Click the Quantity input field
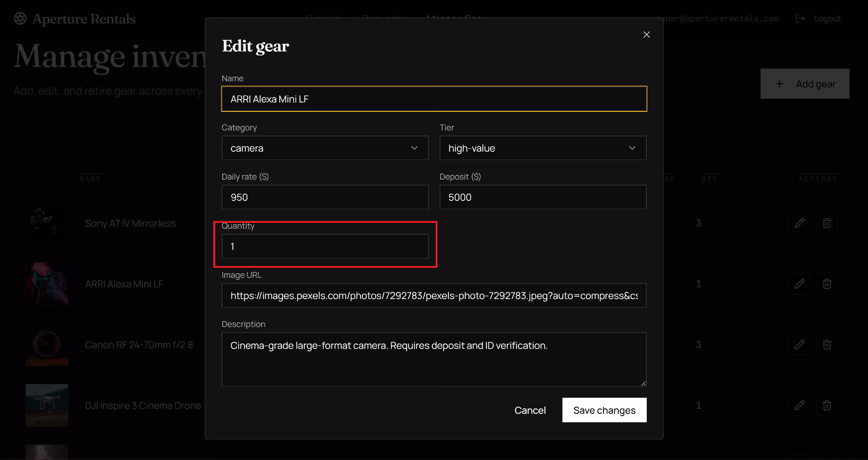 (x=325, y=246)
